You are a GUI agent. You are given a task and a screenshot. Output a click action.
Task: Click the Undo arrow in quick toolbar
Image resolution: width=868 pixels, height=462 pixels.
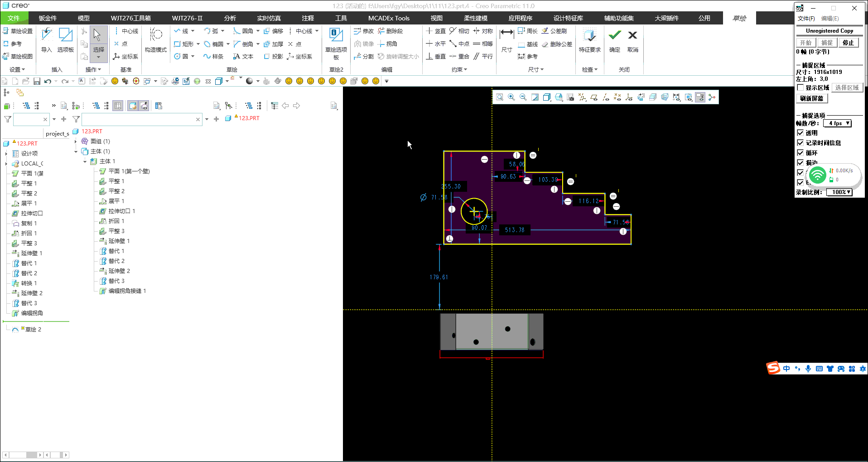[x=48, y=81]
